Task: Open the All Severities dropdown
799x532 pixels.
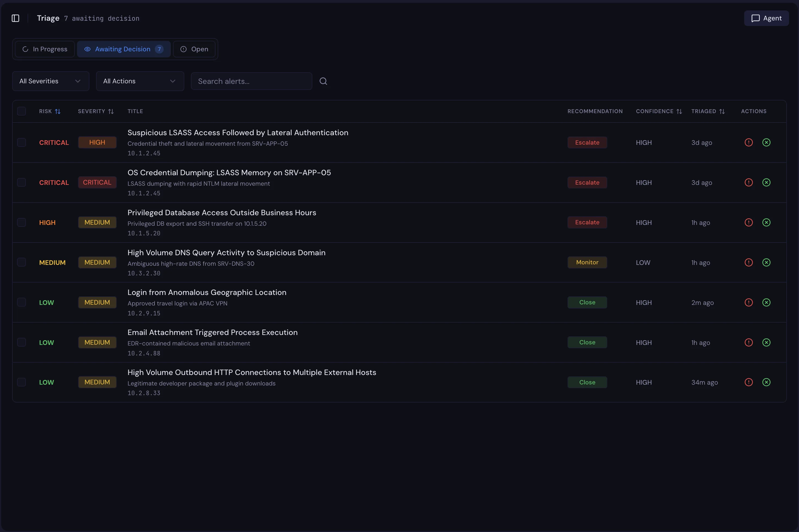Action: pyautogui.click(x=51, y=81)
